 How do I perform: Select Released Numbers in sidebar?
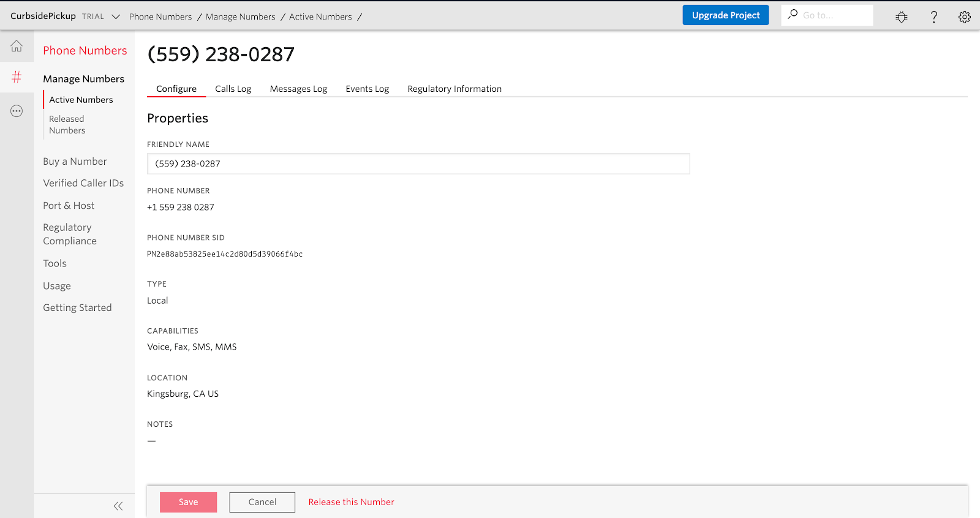67,124
